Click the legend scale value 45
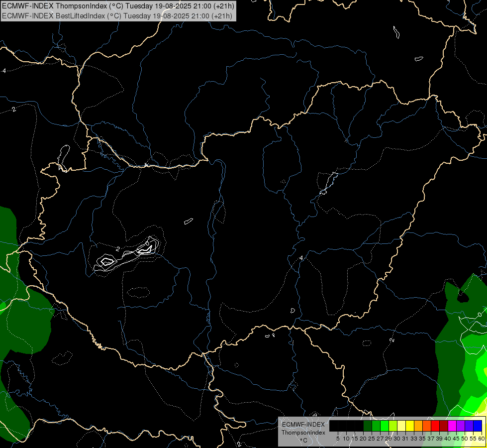487x448 pixels. pos(456,439)
